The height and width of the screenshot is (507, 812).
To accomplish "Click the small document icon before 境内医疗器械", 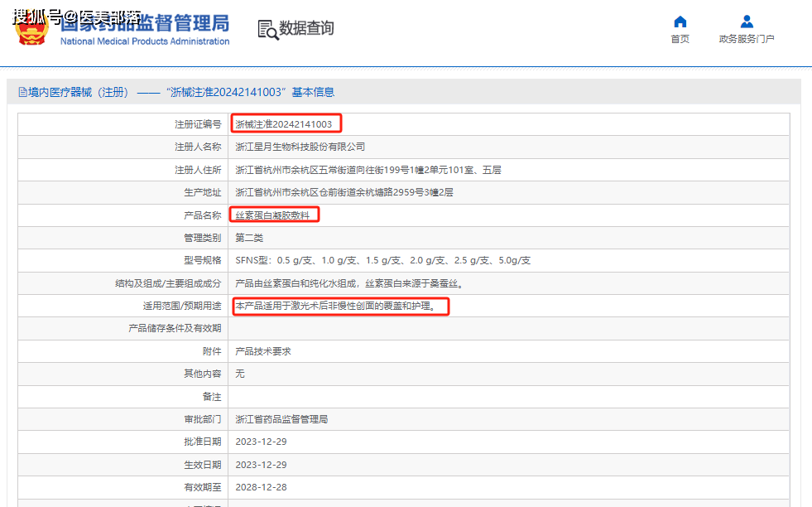I will tap(22, 92).
